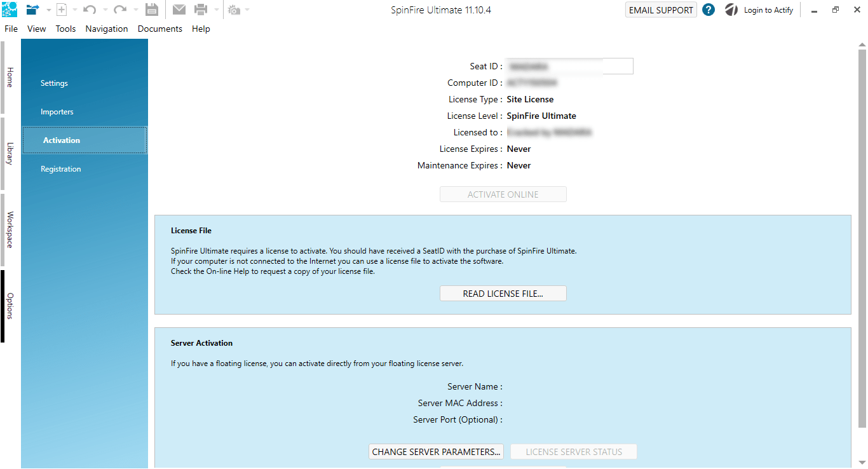Open the redo history dropdown arrow
The width and height of the screenshot is (868, 469).
tap(135, 10)
